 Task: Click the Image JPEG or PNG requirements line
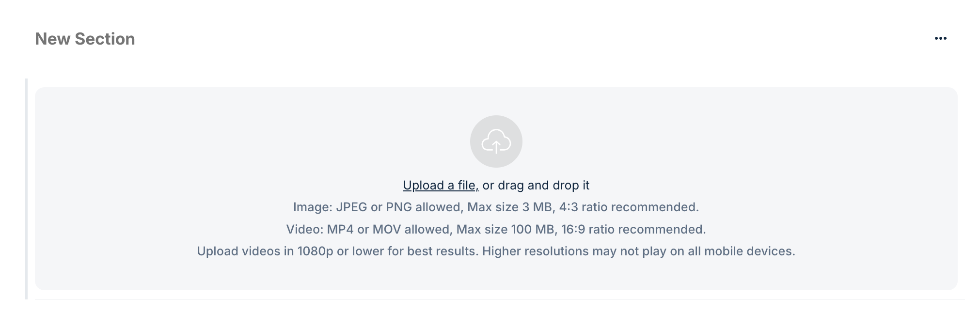496,207
